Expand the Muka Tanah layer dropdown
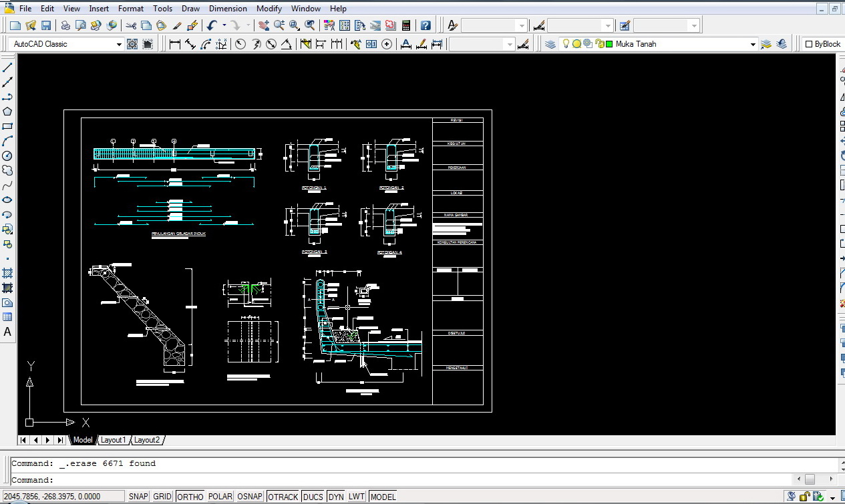845x504 pixels. tap(753, 44)
